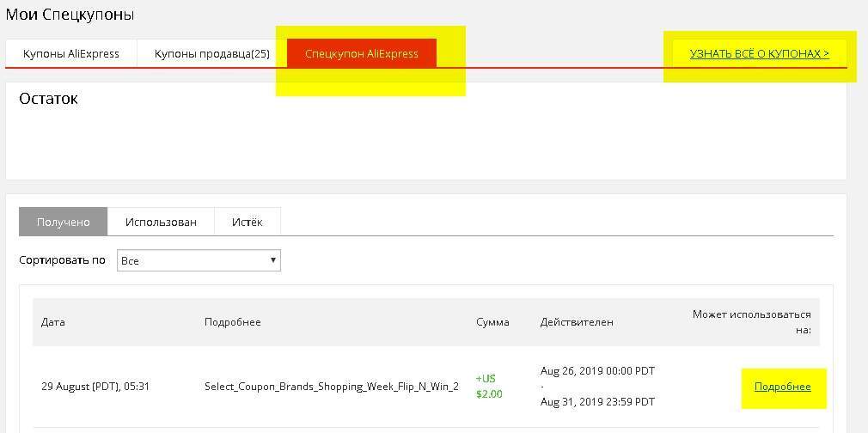The width and height of the screenshot is (868, 433).
Task: Click the Может использоваться на column header
Action: [x=751, y=322]
